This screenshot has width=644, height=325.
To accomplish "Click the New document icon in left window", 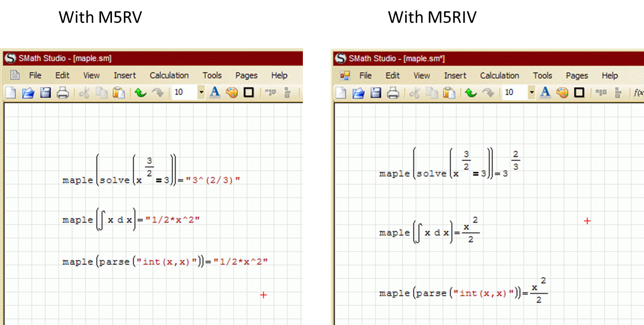I will click(x=11, y=92).
